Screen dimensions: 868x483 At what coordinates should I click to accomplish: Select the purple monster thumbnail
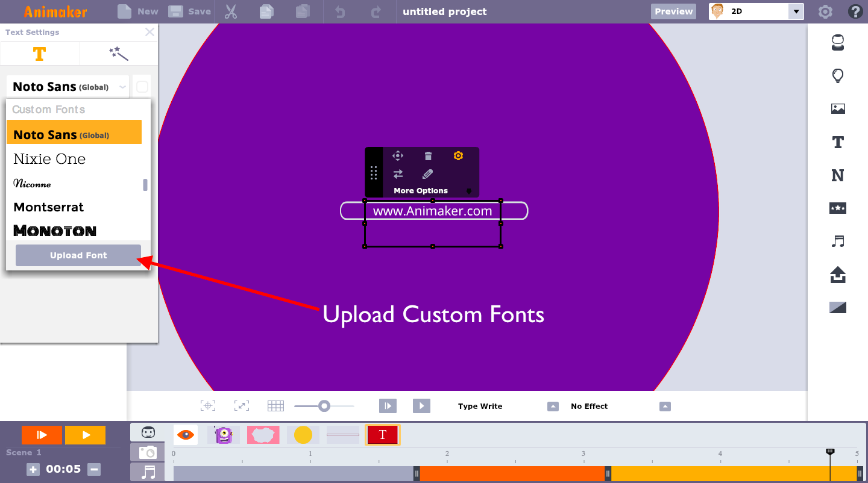point(224,435)
